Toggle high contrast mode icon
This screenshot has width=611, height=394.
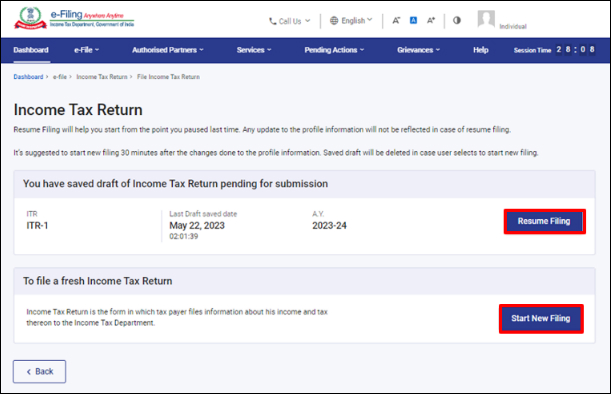tap(457, 20)
